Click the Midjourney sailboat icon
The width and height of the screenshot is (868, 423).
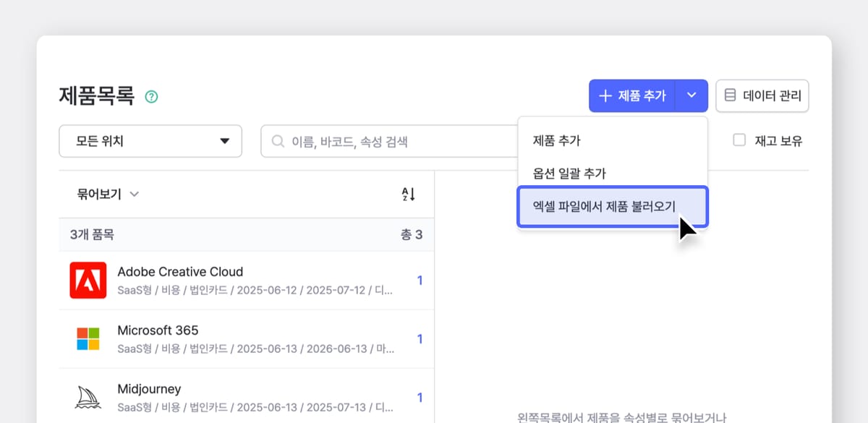[88, 395]
